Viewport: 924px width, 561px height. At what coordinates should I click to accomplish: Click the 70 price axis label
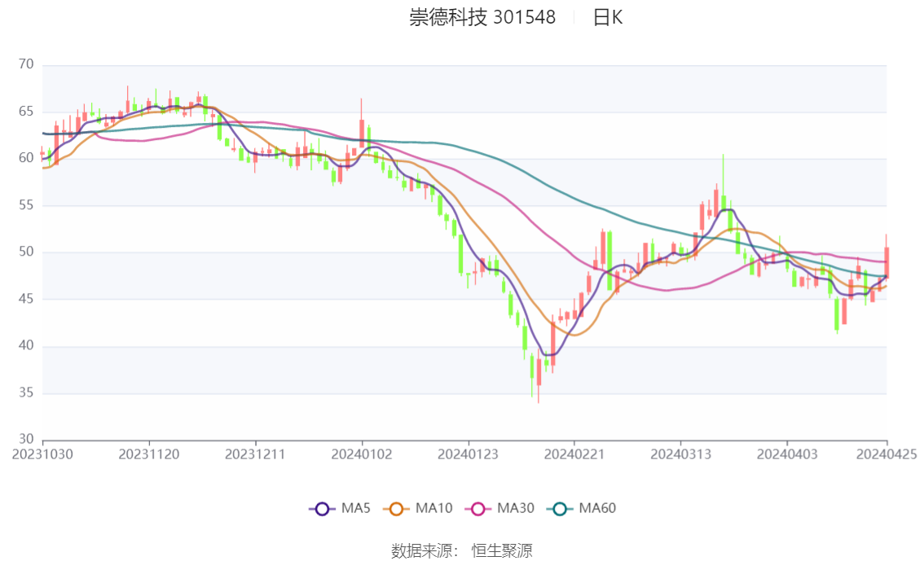(26, 64)
